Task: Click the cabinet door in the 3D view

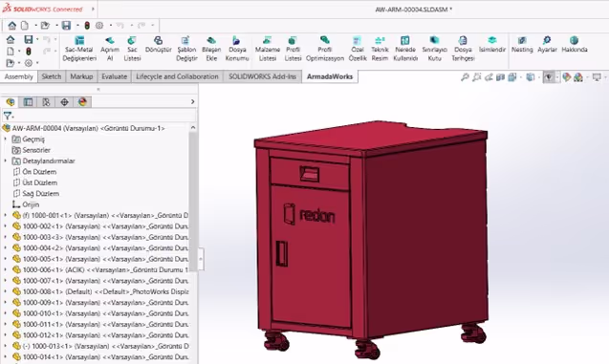Action: point(311,256)
